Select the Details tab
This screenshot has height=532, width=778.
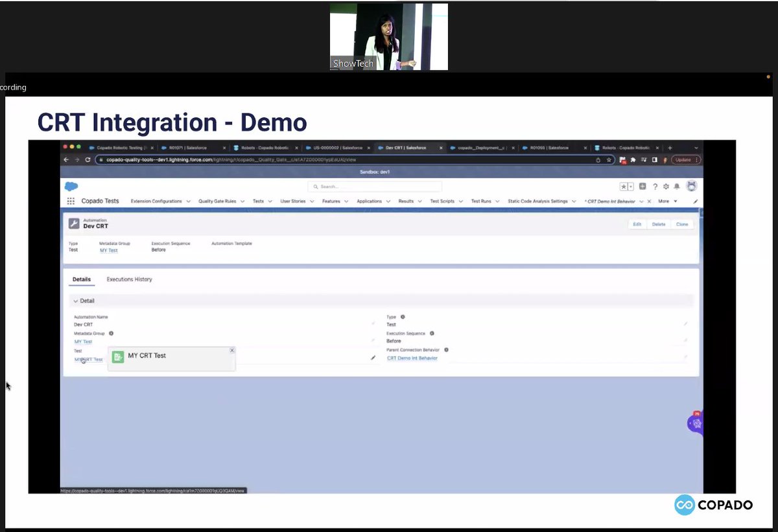pos(82,279)
